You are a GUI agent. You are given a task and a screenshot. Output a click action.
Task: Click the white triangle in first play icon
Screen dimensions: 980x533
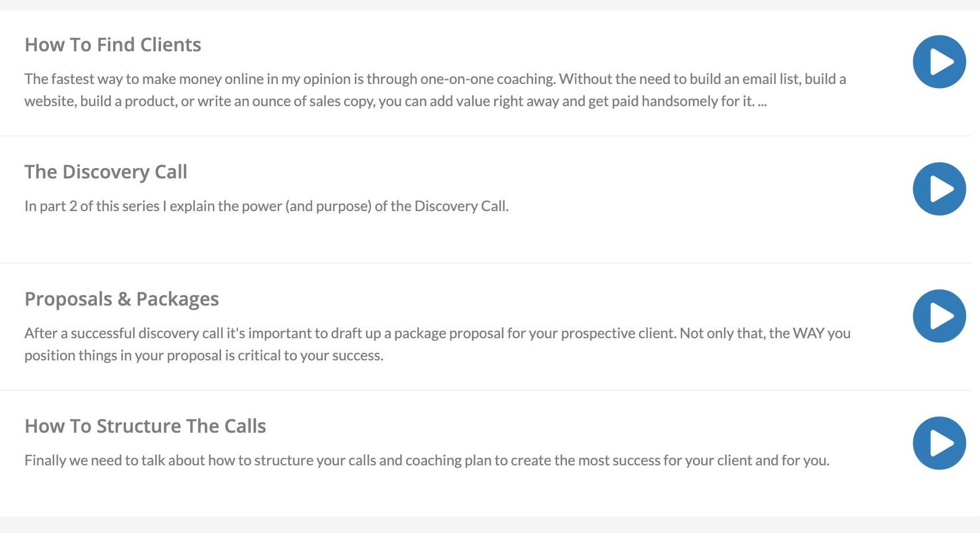point(941,62)
